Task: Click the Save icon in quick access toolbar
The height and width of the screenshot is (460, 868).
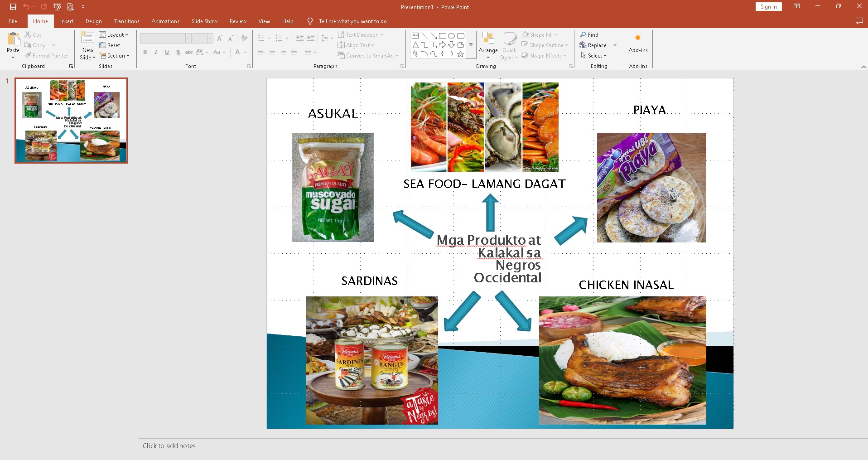Action: click(x=13, y=7)
